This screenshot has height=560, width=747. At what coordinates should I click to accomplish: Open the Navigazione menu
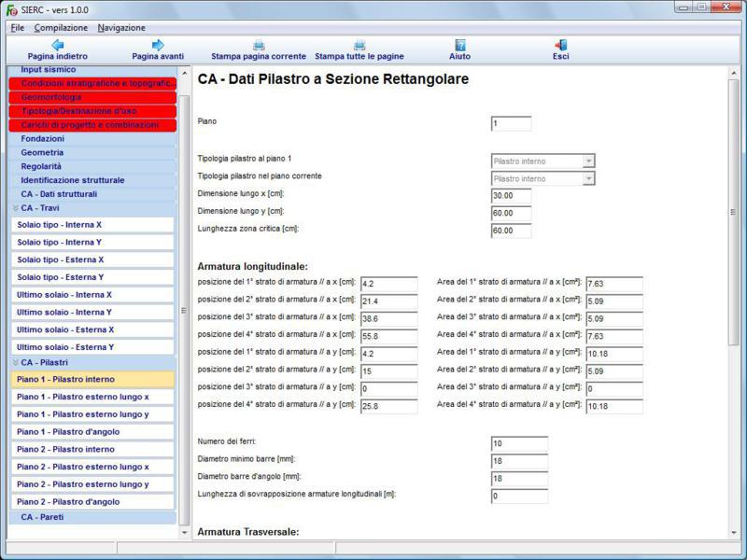tap(121, 28)
